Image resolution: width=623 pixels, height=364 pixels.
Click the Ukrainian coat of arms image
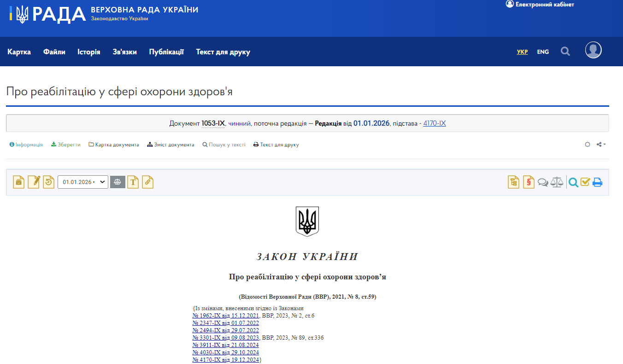click(x=307, y=221)
